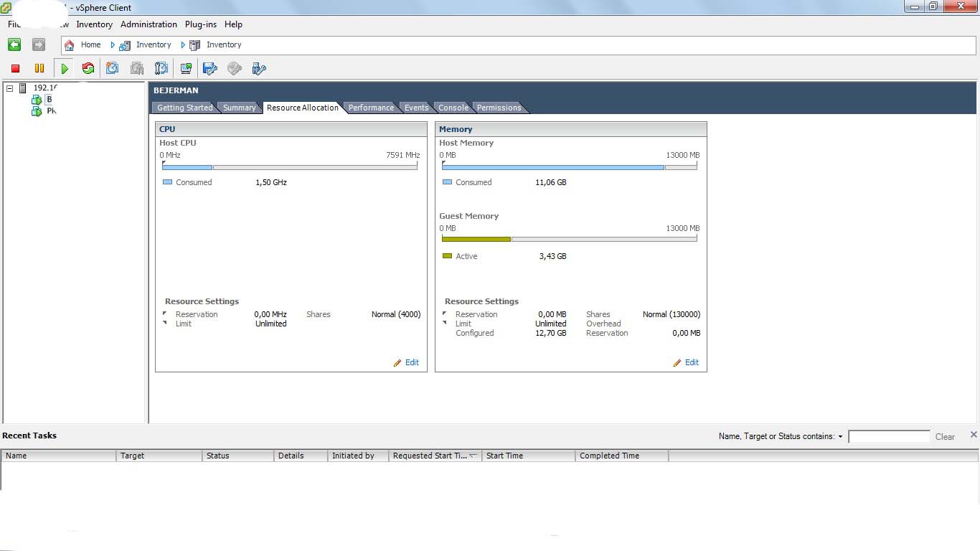Click the CD/DVD drive connect icon
The height and width of the screenshot is (551, 980).
coord(235,68)
